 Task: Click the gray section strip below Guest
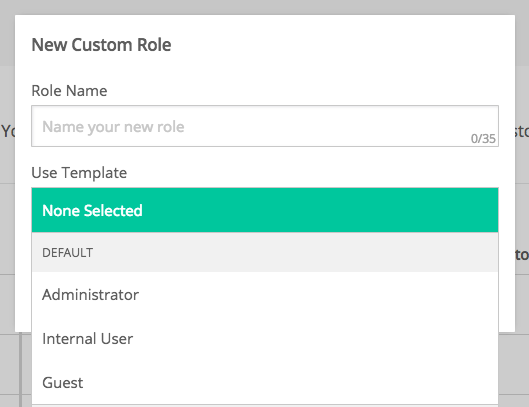(x=265, y=406)
